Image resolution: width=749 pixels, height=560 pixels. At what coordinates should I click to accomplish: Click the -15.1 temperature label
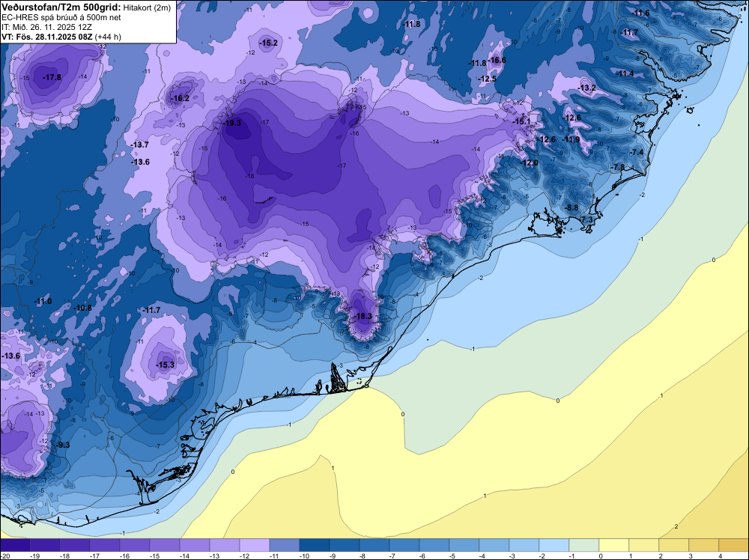[523, 122]
